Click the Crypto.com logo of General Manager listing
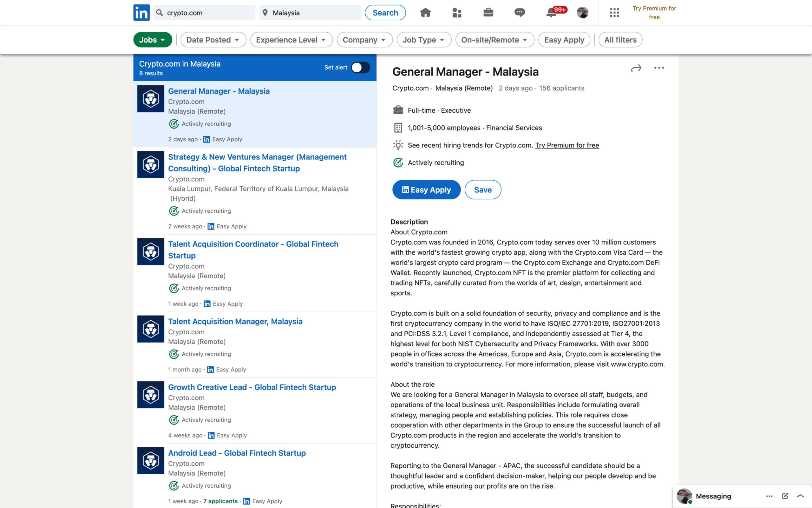The width and height of the screenshot is (812, 508). [x=151, y=99]
